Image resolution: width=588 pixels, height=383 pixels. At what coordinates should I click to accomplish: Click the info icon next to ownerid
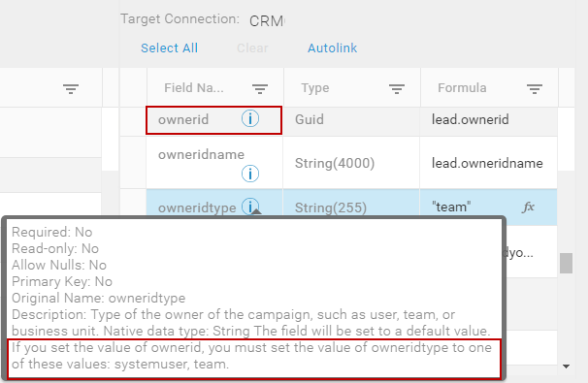(250, 119)
